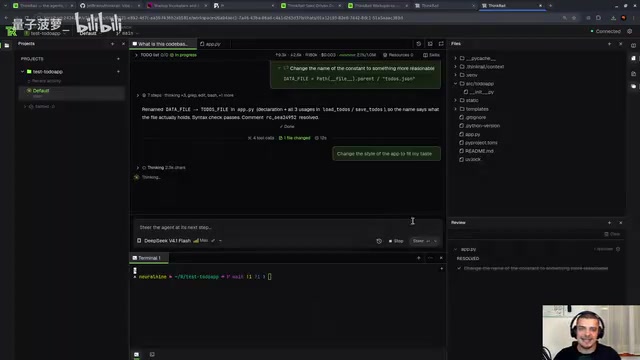Open a new browser tab with the plus
This screenshot has height=360, width=640.
[550, 6]
